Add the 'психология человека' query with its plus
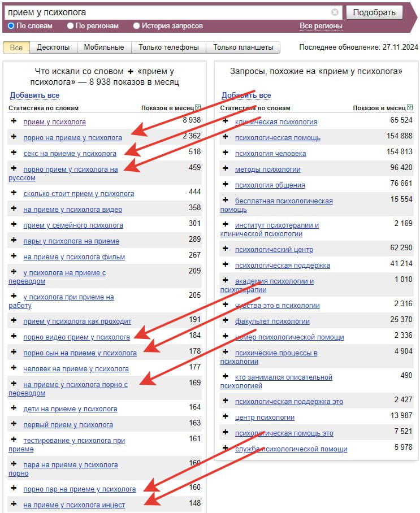Viewport: 420px width, 513px height. coord(225,153)
